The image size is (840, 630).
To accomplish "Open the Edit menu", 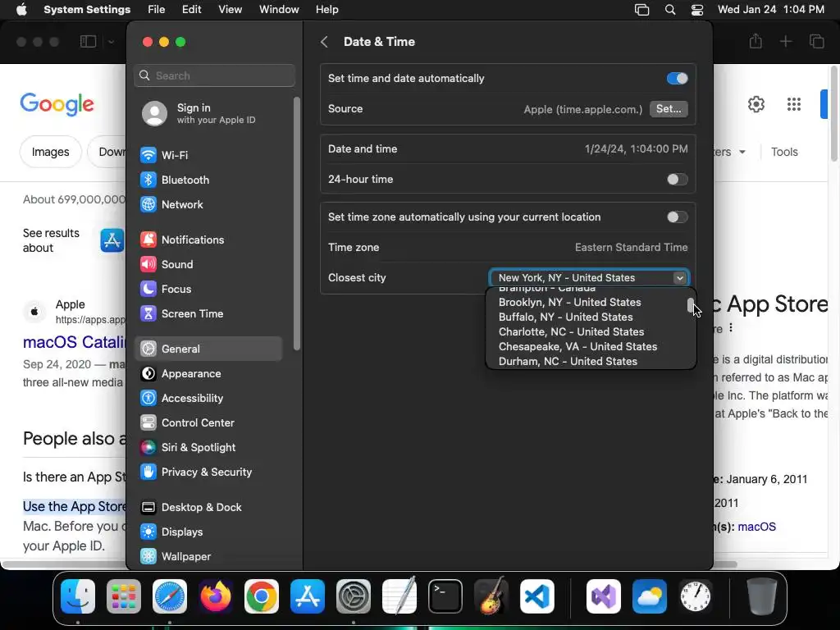I will point(191,10).
